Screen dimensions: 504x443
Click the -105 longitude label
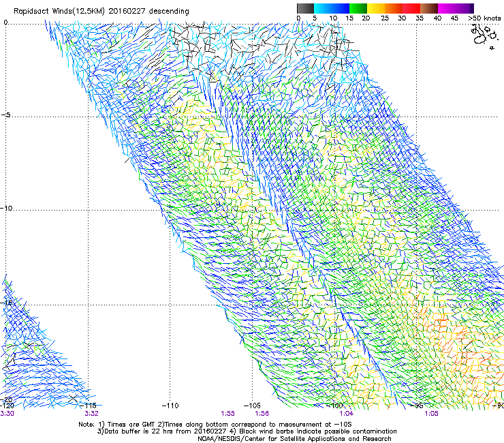252,406
